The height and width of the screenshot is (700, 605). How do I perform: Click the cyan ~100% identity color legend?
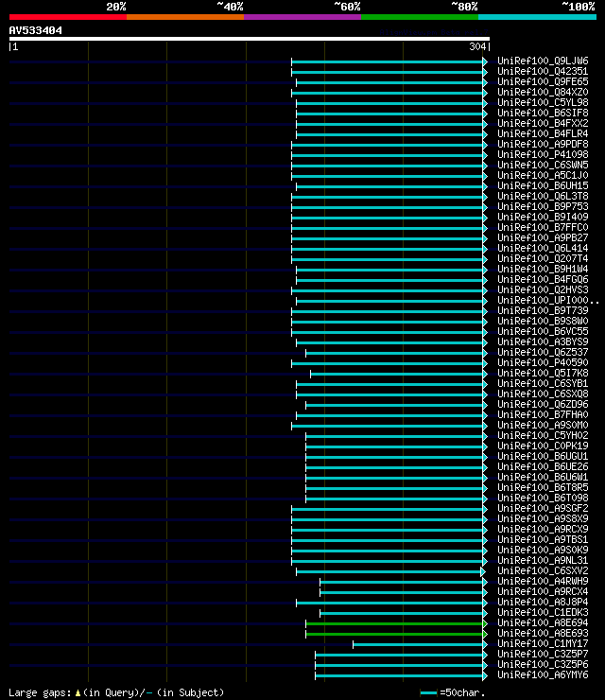[537, 17]
